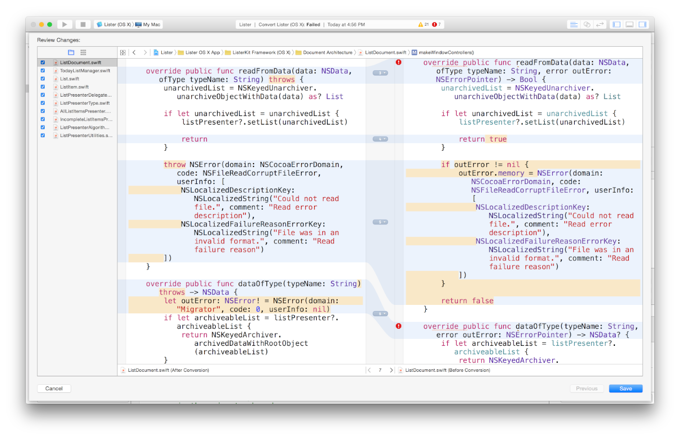Open ListDocument.swift (Before Conversion) version menu
This screenshot has height=440, width=680.
coord(444,370)
